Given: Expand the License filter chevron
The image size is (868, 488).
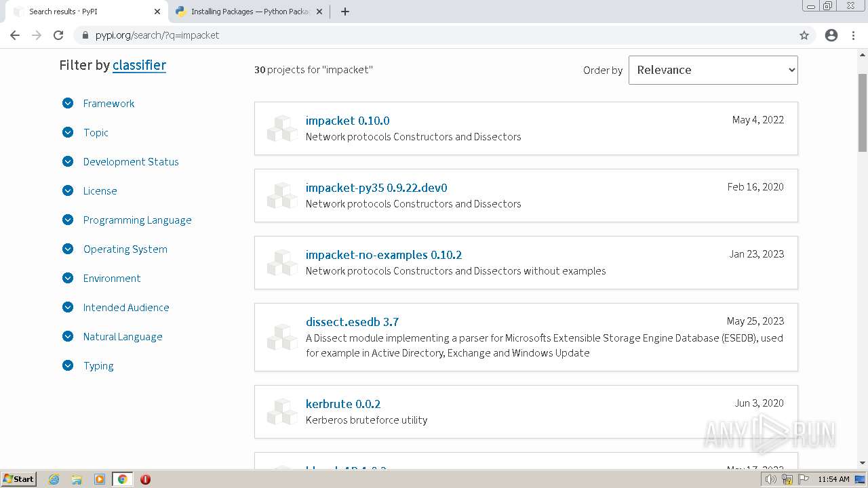Looking at the screenshot, I should tap(68, 190).
